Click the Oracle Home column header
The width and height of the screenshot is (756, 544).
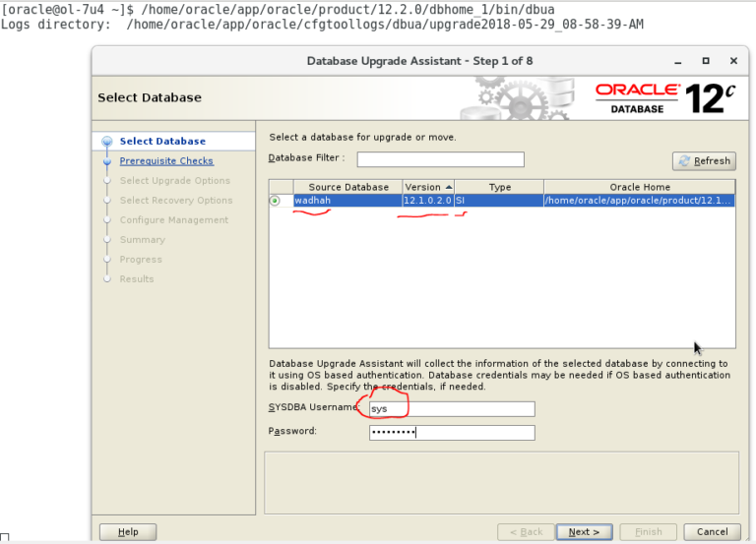(x=639, y=187)
